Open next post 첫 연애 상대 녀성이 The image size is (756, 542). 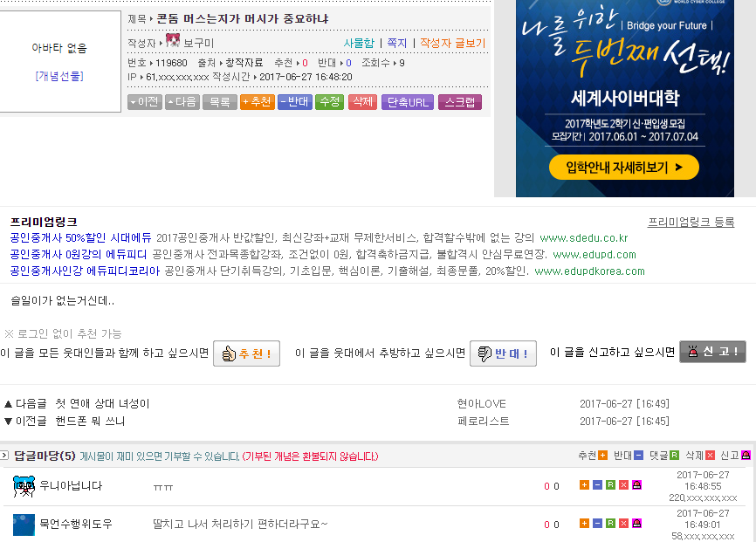[102, 403]
